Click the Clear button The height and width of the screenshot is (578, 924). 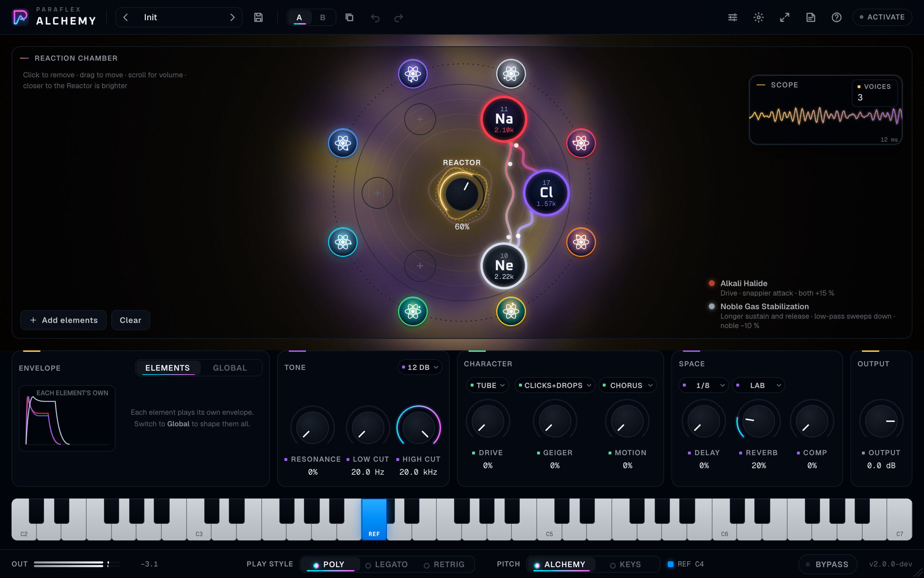(130, 320)
